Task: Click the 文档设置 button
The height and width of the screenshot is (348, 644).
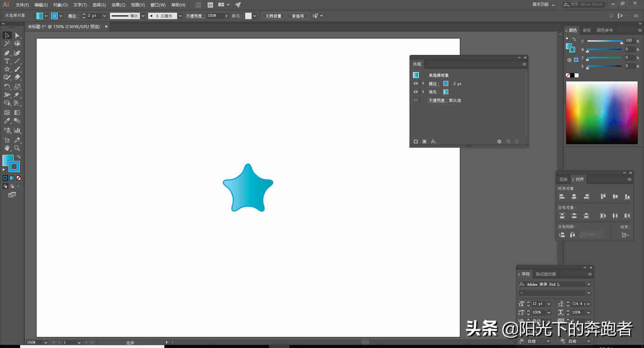Action: [273, 16]
